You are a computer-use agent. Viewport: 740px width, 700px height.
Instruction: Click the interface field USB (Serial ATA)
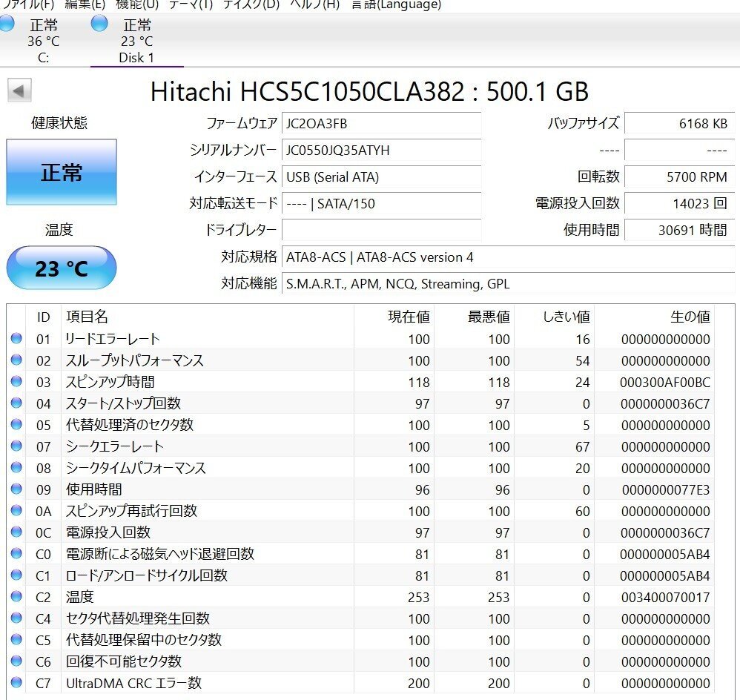(381, 177)
